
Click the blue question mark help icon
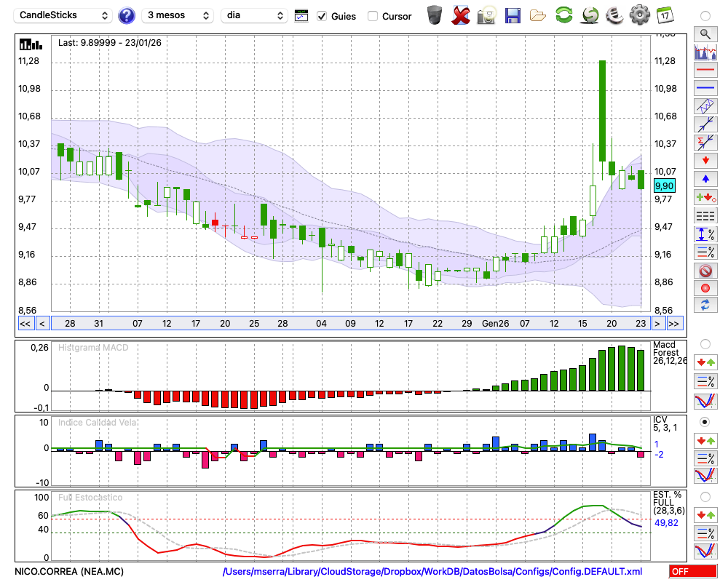(x=127, y=15)
